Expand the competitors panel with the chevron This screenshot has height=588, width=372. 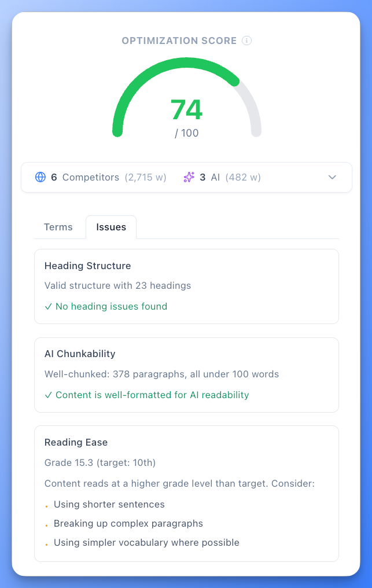[x=332, y=177]
